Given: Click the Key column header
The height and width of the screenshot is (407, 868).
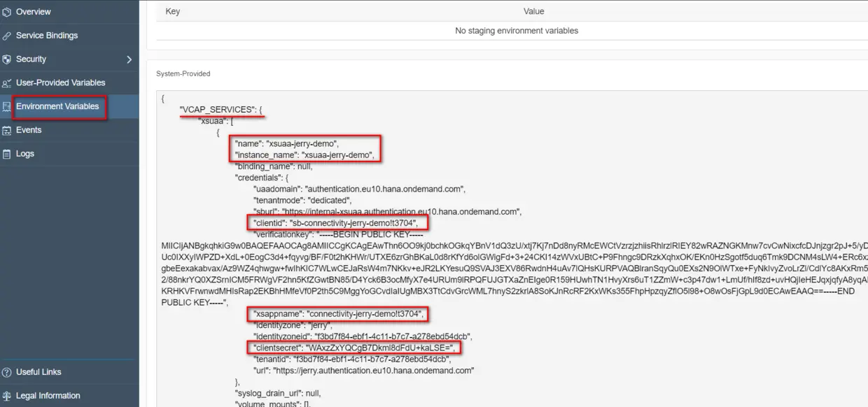Looking at the screenshot, I should click(x=172, y=11).
